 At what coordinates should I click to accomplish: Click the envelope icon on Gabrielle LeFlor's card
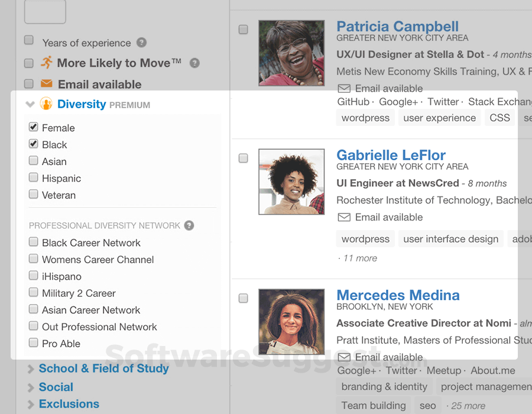point(344,217)
